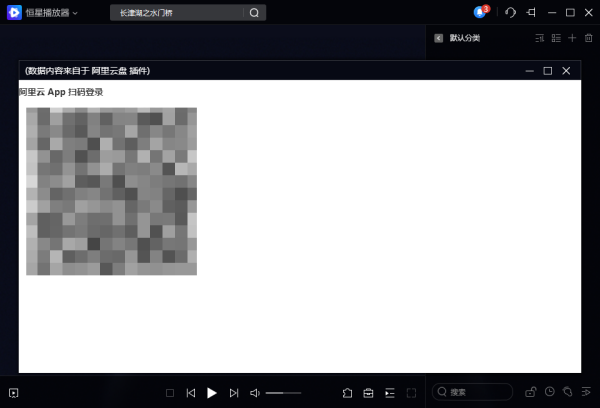Mute the volume speaker icon
600x408 pixels.
255,393
